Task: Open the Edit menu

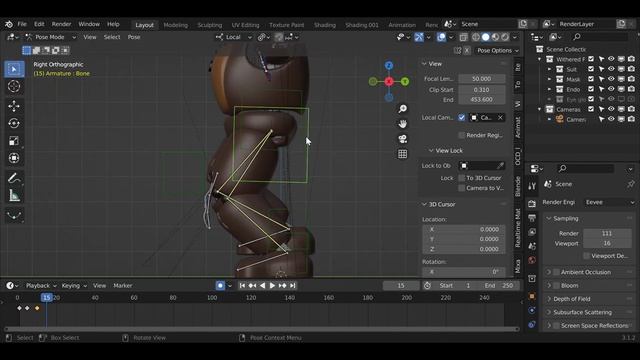Action: 39,24
